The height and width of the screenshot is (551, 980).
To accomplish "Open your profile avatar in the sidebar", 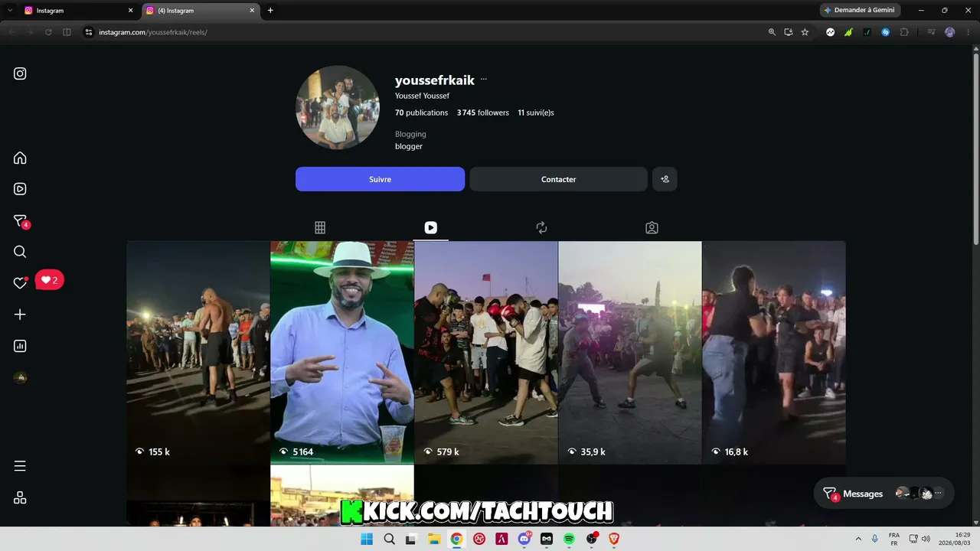I will pos(20,377).
